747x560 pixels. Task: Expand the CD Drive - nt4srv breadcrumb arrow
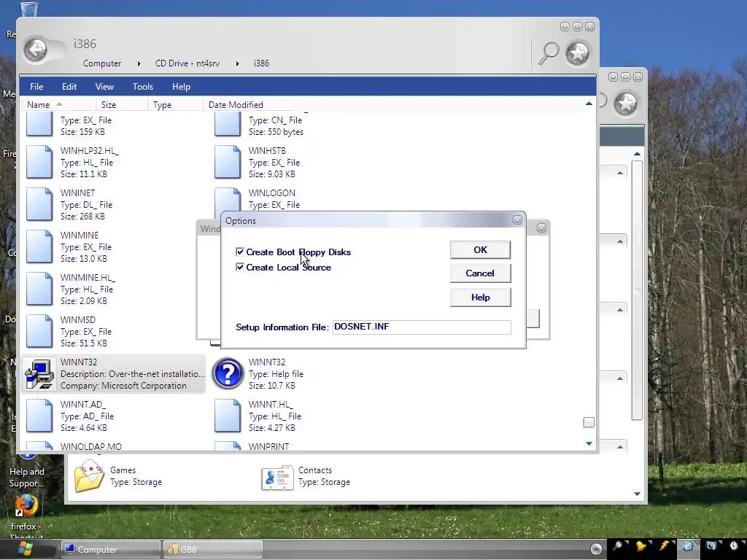(237, 63)
